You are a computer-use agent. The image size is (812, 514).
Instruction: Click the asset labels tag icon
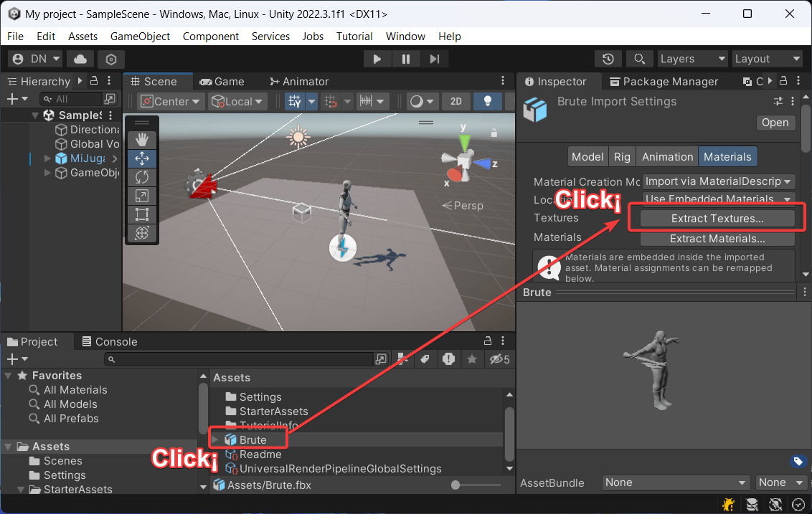(x=798, y=461)
